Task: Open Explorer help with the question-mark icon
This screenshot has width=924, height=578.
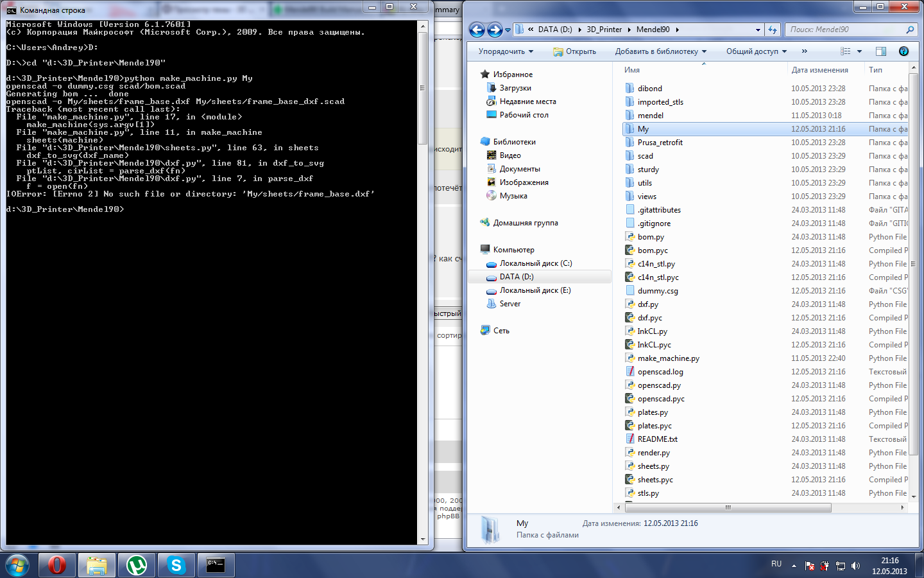Action: click(x=903, y=51)
